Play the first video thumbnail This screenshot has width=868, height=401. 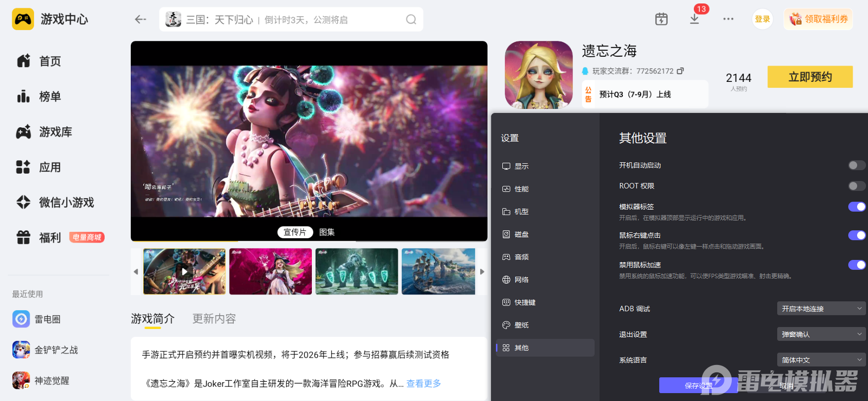point(184,271)
